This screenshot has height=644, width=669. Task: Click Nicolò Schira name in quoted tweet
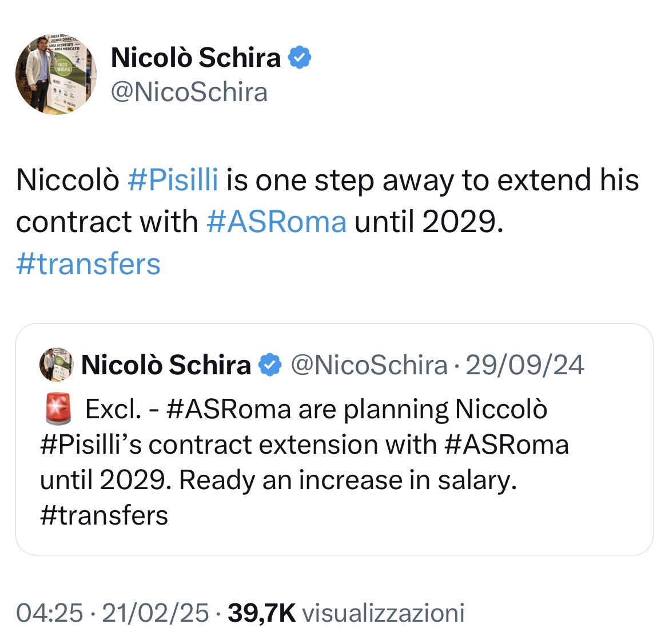coord(166,365)
